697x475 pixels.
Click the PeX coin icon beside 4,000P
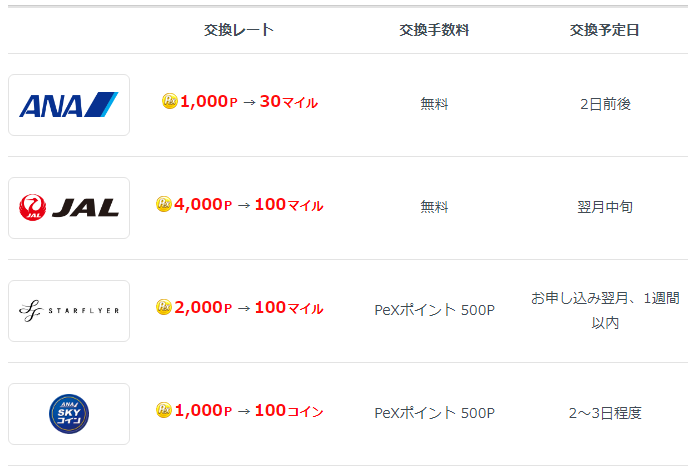164,204
